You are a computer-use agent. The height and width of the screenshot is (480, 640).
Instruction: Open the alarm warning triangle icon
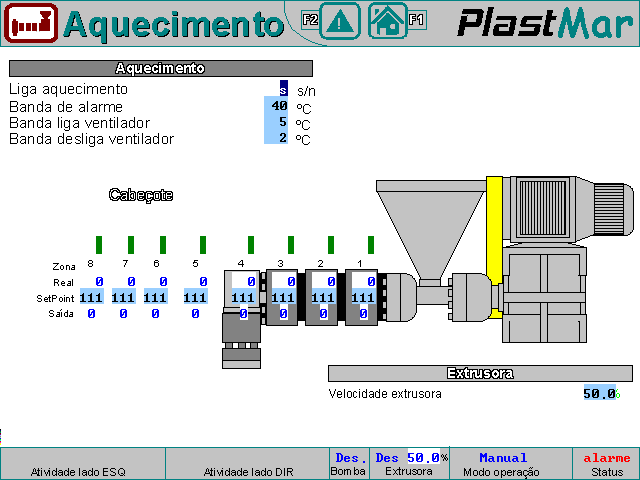tap(339, 21)
